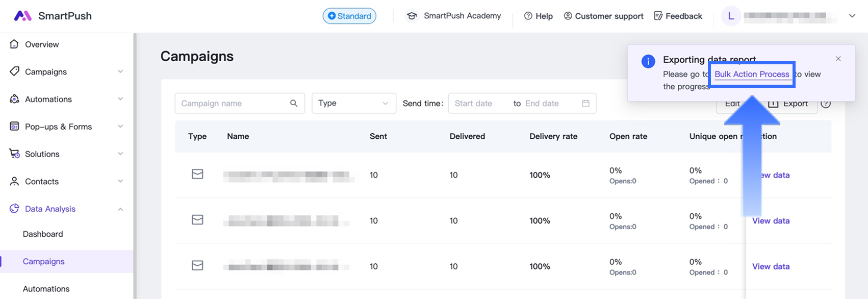Image resolution: width=868 pixels, height=299 pixels.
Task: Open the Bulk Action Process link
Action: [x=752, y=74]
